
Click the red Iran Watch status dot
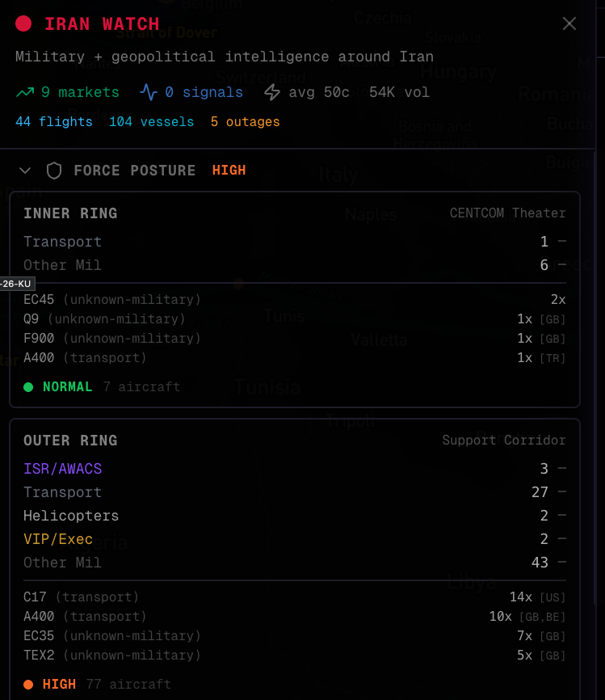[x=23, y=23]
